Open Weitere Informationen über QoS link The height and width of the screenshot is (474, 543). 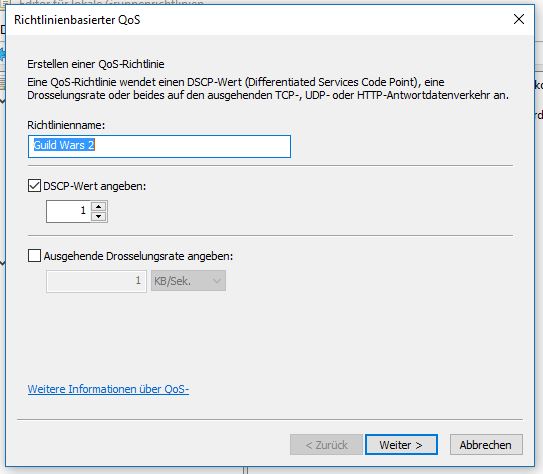[108, 389]
